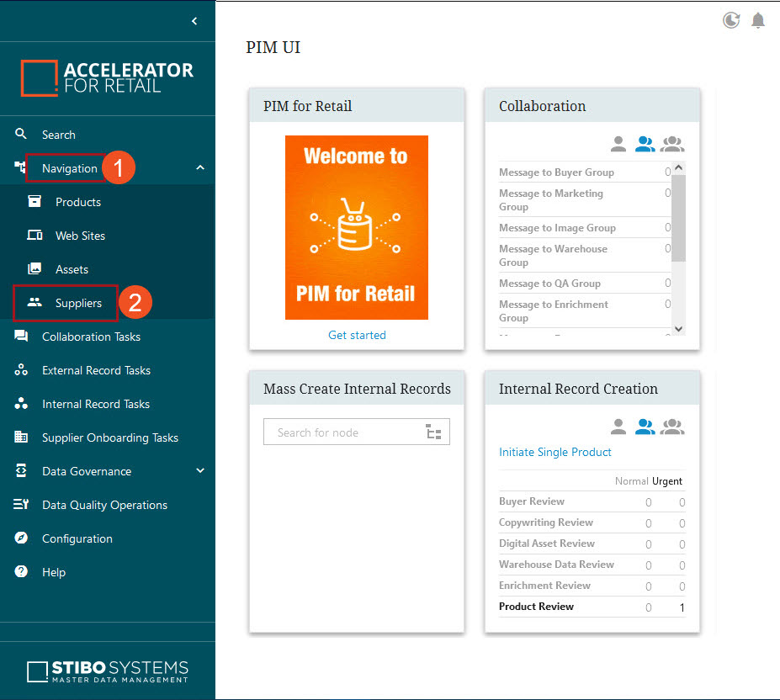Click the Products box icon

[x=34, y=201]
